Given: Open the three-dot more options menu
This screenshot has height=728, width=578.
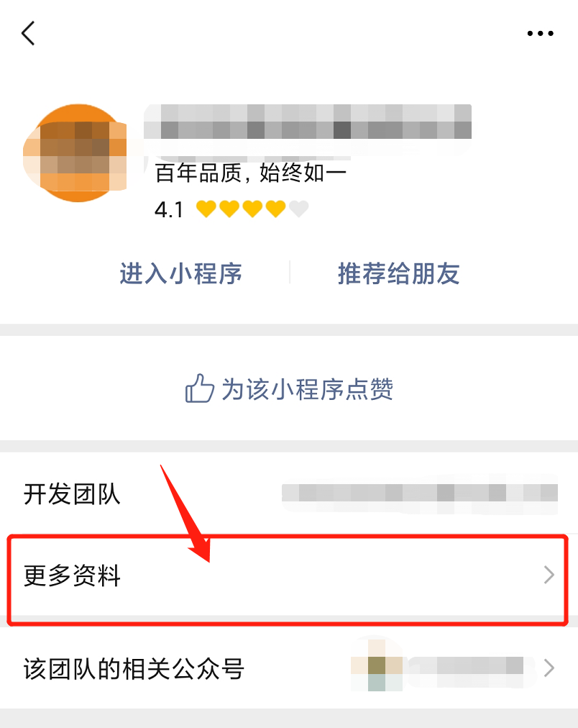Looking at the screenshot, I should [x=541, y=33].
